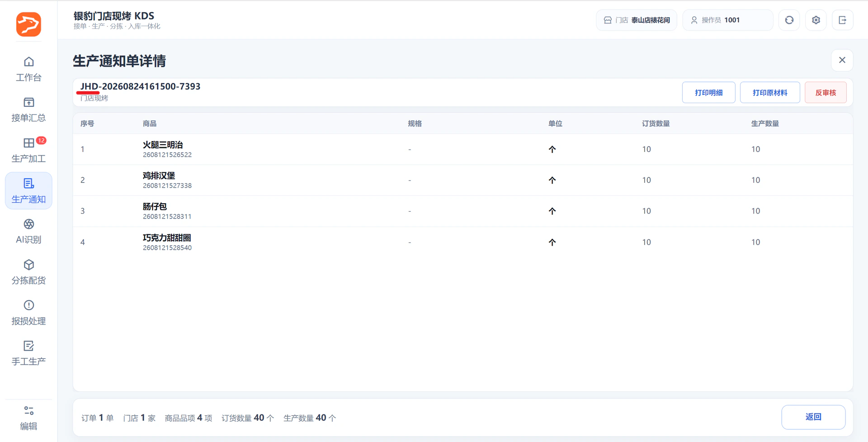Open settings gear icon
Image resolution: width=868 pixels, height=442 pixels.
[816, 20]
